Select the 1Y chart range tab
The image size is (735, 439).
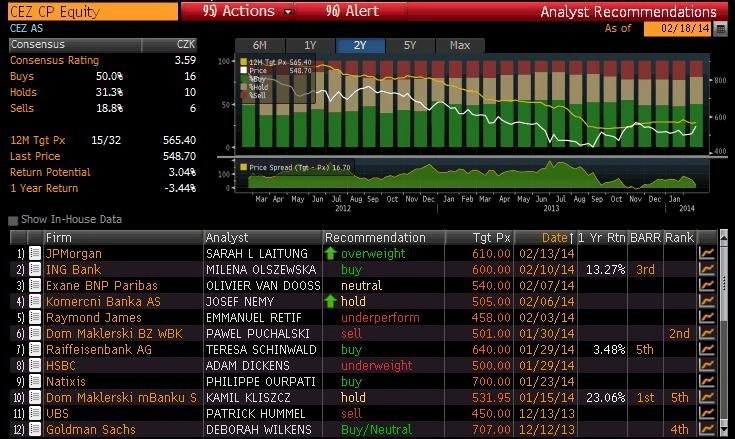point(310,45)
